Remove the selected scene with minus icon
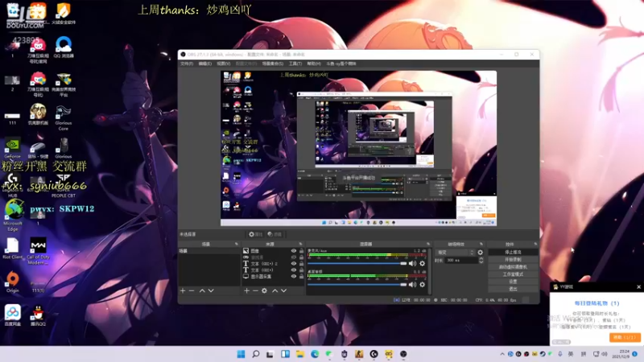The height and width of the screenshot is (362, 644). click(x=192, y=290)
